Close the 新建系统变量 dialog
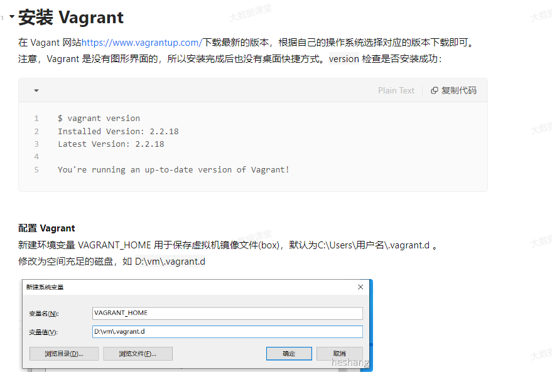 [x=360, y=287]
